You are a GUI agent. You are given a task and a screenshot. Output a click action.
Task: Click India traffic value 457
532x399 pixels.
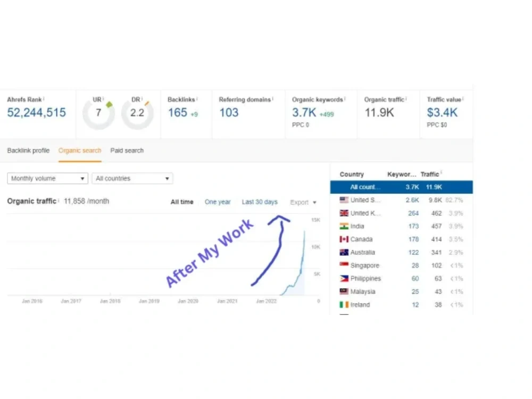pos(436,226)
